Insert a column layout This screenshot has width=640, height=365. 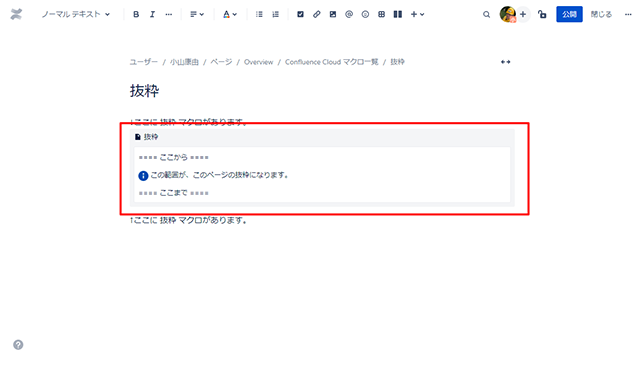(398, 14)
